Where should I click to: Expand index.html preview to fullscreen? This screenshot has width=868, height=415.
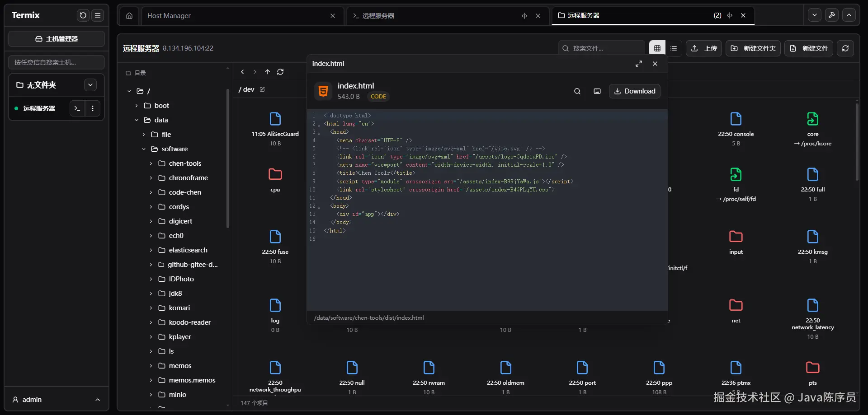tap(638, 64)
